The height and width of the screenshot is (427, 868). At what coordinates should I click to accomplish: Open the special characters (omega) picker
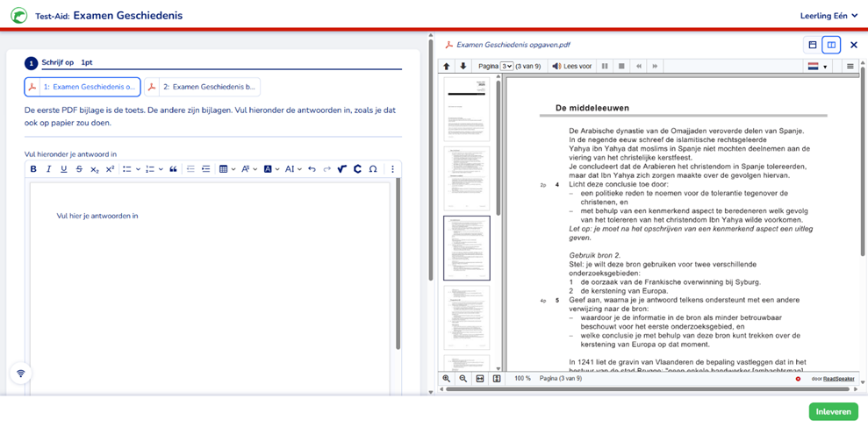[x=373, y=169]
